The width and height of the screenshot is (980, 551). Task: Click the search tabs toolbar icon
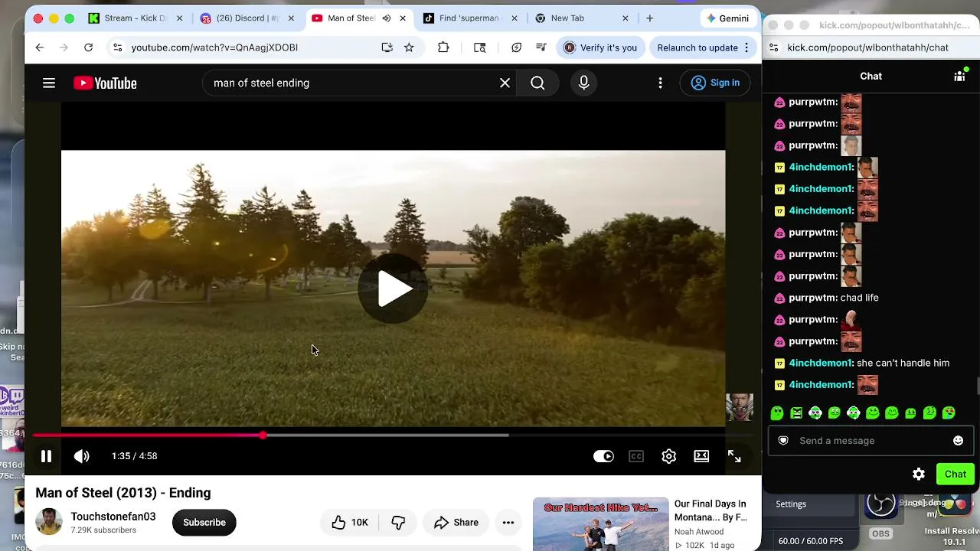(x=480, y=47)
